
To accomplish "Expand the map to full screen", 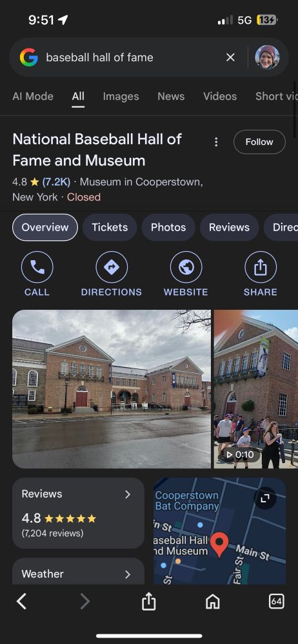I will click(265, 498).
